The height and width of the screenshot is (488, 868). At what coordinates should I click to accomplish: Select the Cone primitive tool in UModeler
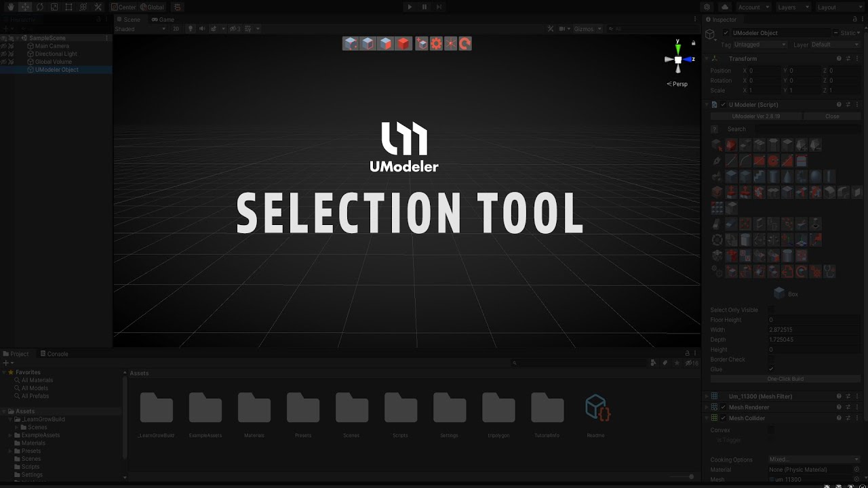[x=787, y=176]
